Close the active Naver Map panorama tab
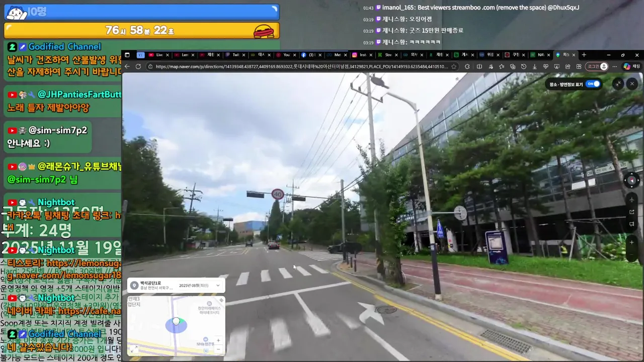644x362 pixels. [x=574, y=55]
